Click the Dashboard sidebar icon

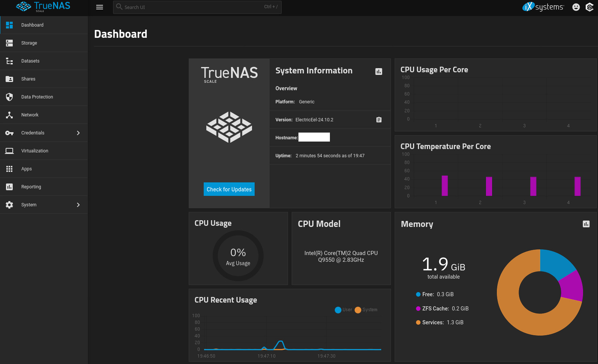tap(9, 25)
